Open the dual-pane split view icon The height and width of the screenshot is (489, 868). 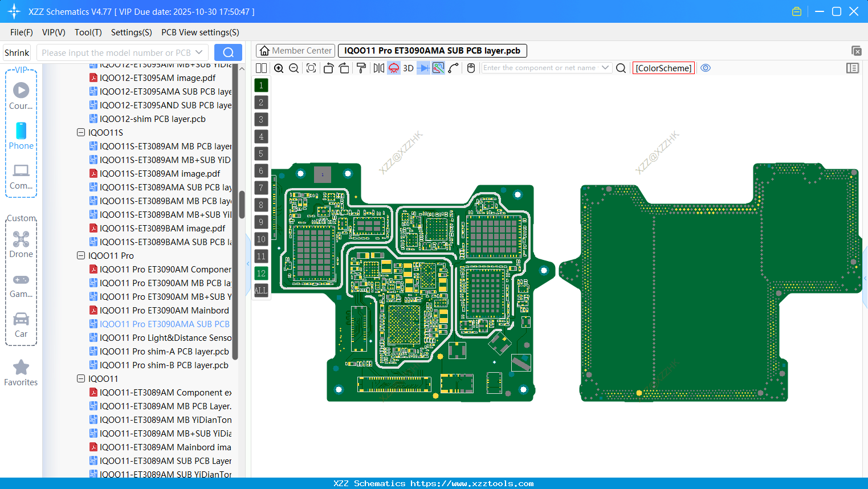pos(261,68)
